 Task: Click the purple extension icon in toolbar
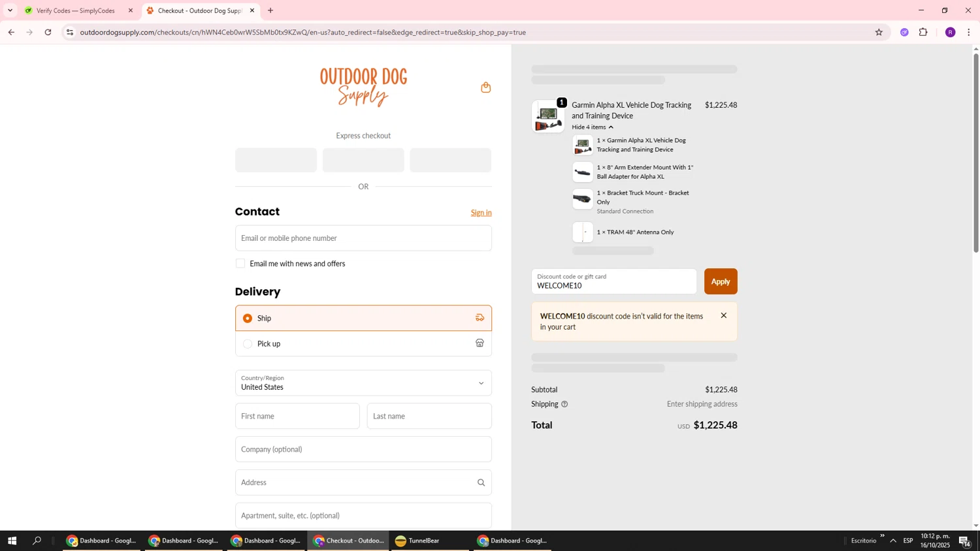coord(904,32)
